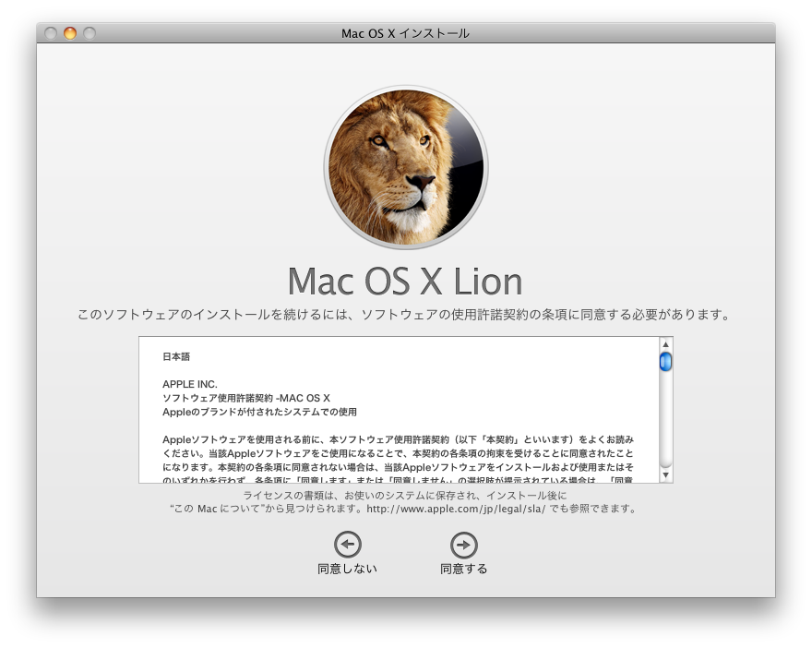Screen dimensions: 812x648
Task: Click the blue scrollbar thumb of license text
Action: [x=666, y=362]
